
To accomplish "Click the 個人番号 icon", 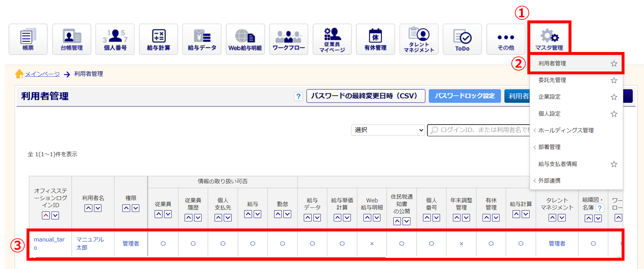I will pyautogui.click(x=115, y=39).
